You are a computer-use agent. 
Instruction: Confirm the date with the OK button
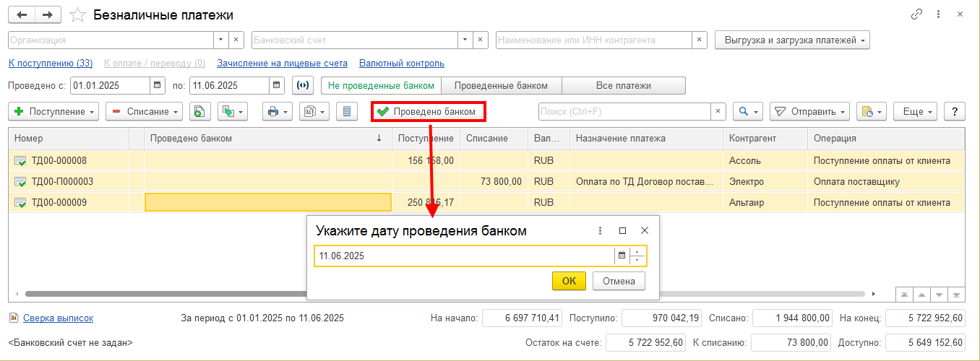(x=569, y=281)
